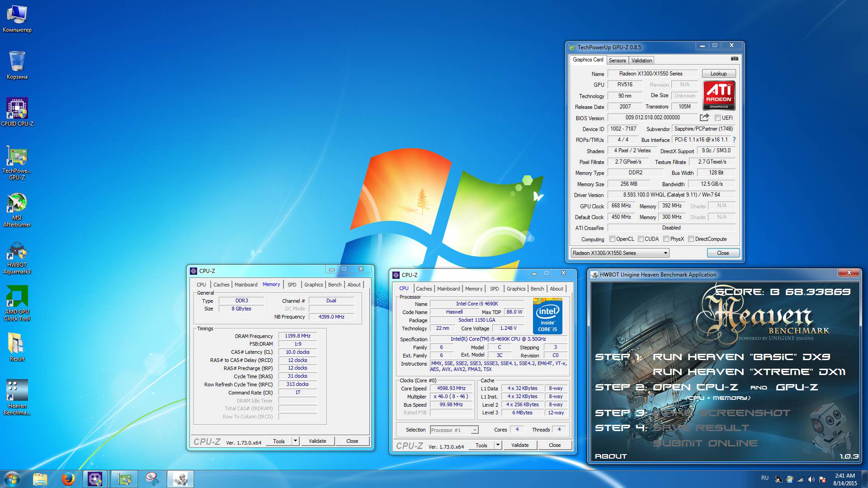Launch Heaven Benchmark desktop shortcut
Screen dimensions: 868x488
[17, 397]
